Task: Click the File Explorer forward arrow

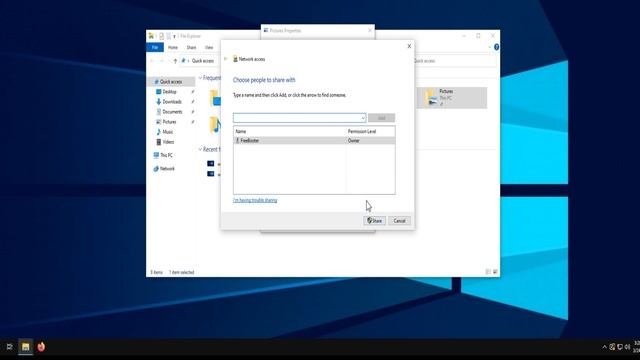Action: click(x=162, y=61)
